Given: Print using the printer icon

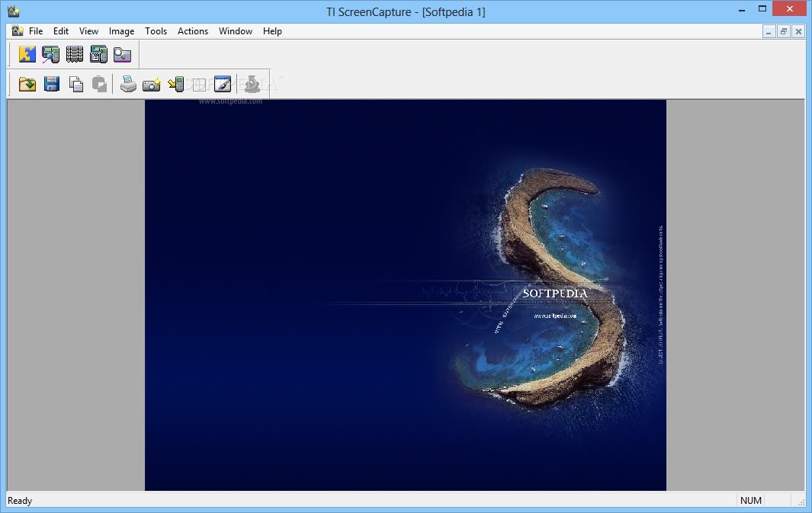Looking at the screenshot, I should click(x=128, y=84).
